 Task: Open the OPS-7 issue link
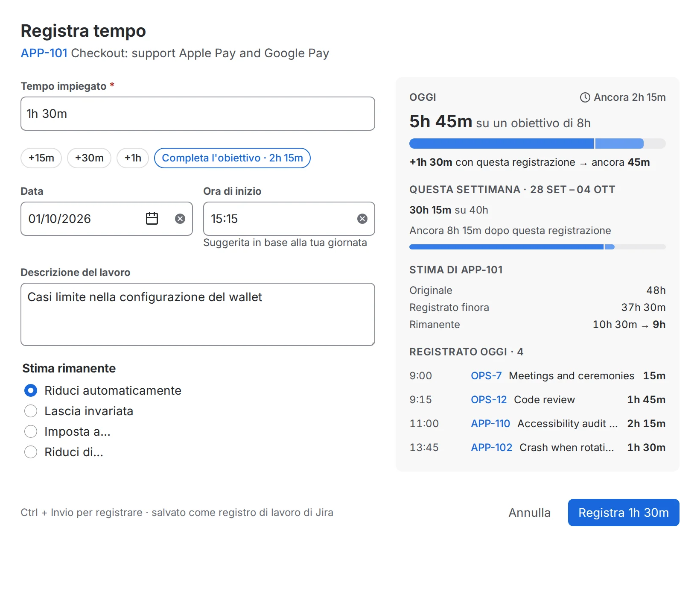(x=486, y=376)
